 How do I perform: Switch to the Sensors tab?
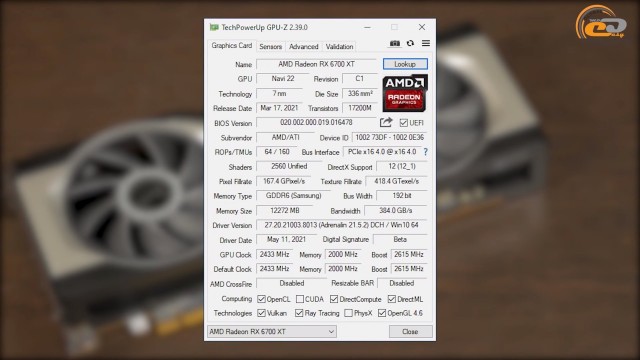point(271,47)
